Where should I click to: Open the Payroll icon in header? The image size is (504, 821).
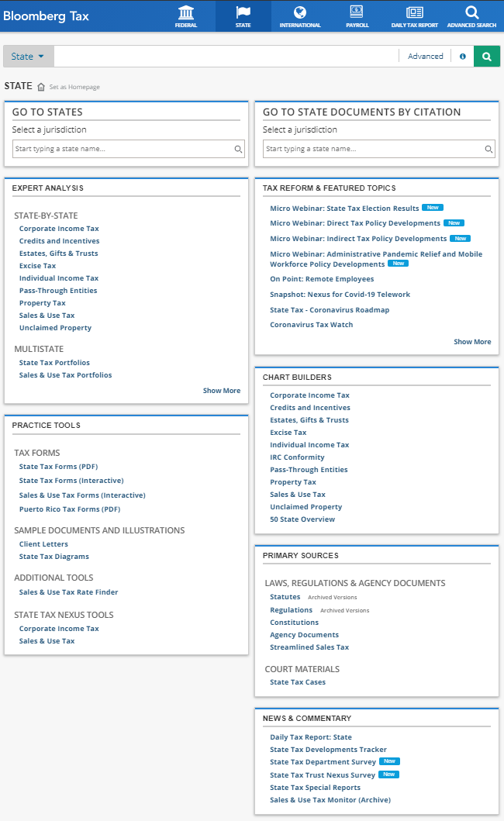coord(357,12)
